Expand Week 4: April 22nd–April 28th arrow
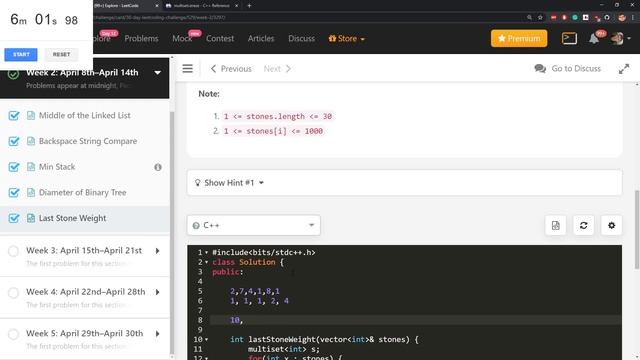The image size is (640, 360). coord(158,292)
